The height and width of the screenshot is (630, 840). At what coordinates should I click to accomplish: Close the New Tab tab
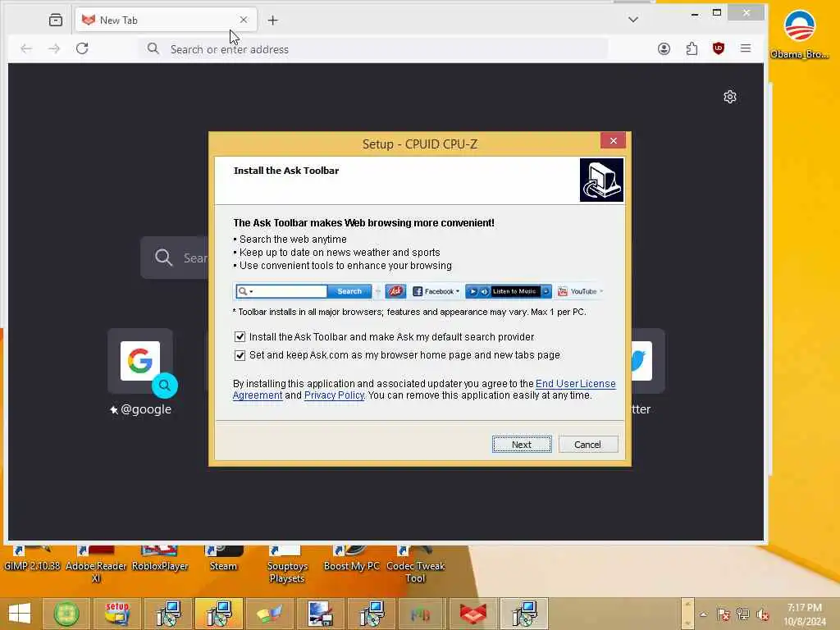(244, 20)
